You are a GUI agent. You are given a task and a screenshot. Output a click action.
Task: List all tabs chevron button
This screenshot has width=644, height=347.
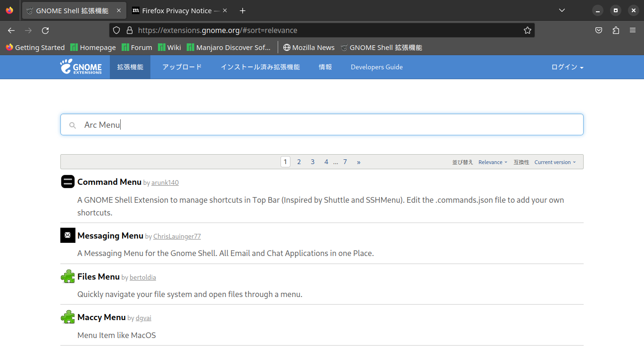[x=561, y=10]
